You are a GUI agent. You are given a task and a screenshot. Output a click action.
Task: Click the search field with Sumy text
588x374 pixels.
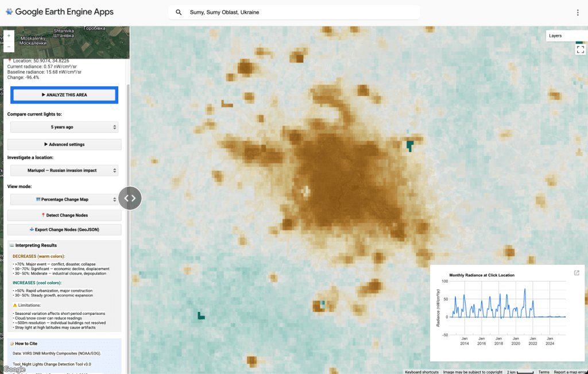294,13
